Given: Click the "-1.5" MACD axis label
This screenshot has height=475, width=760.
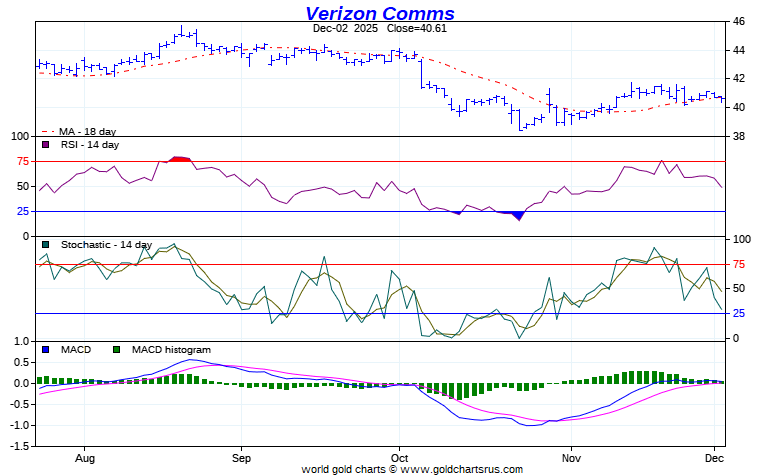Looking at the screenshot, I should [20, 446].
